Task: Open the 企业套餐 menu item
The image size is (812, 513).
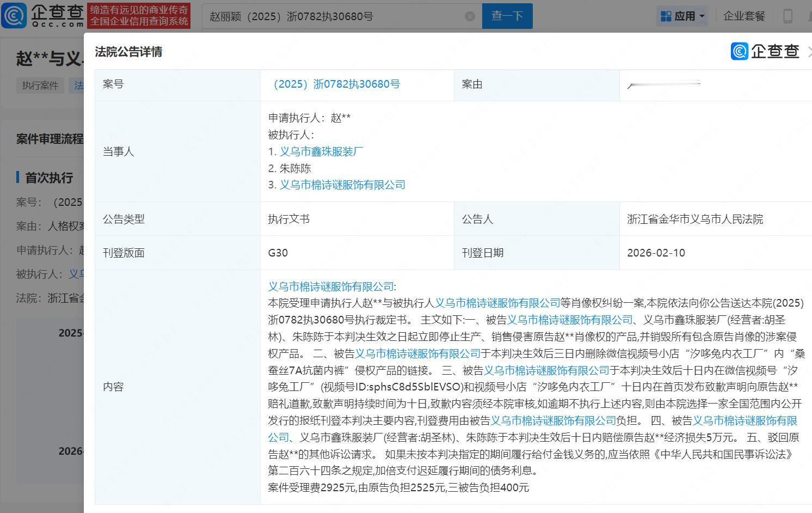Action: (x=744, y=16)
